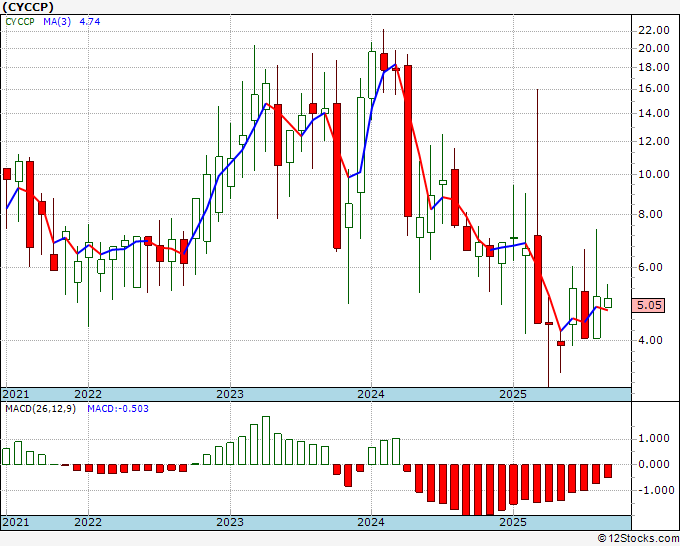
Task: Click the 4.74 moving average value
Action: 90,21
